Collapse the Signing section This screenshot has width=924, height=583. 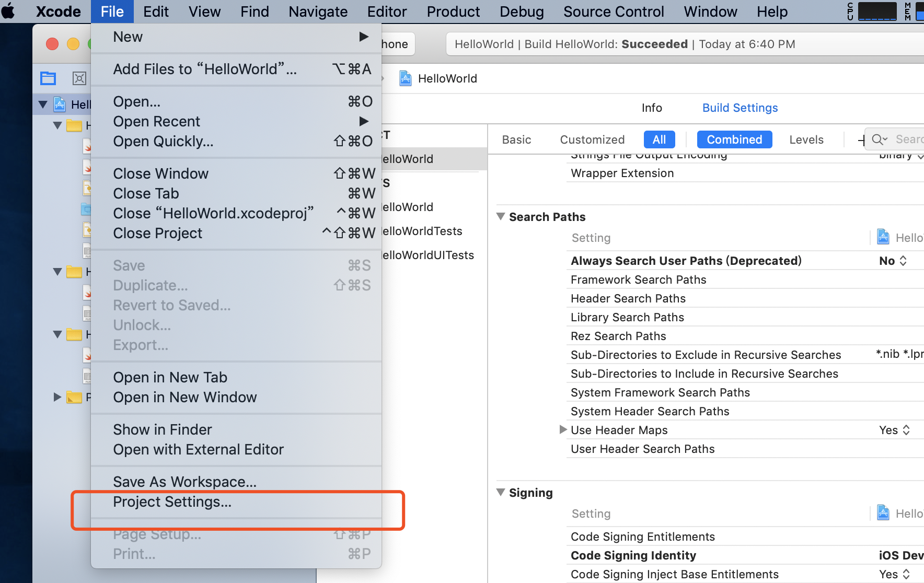coord(501,492)
